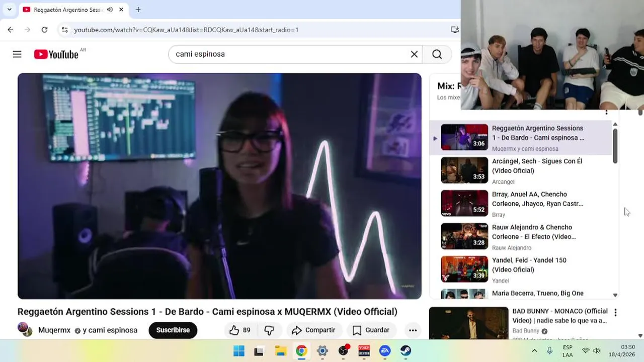Screen dimensions: 644x362
Task: Open options menu for BAD BUNNY video
Action: coord(615,312)
